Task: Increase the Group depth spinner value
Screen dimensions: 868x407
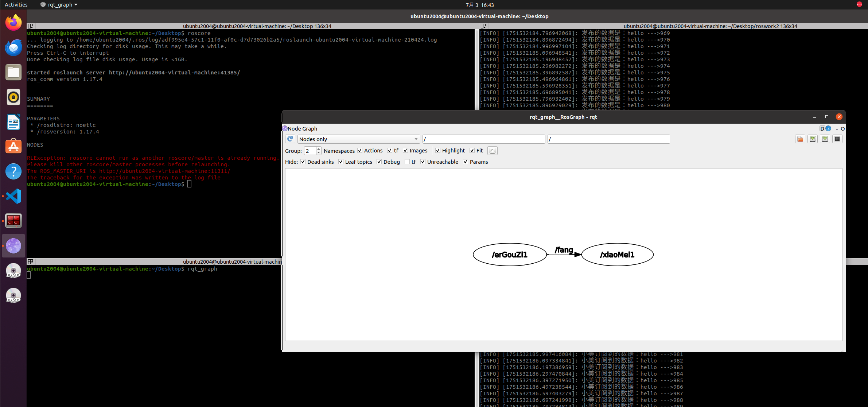Action: coord(319,149)
